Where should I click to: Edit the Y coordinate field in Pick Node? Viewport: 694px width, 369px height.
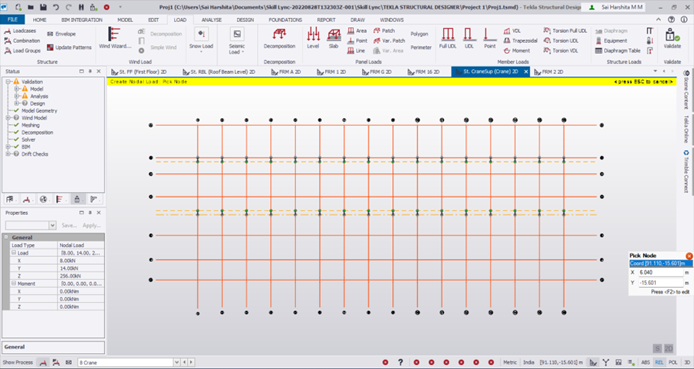click(661, 282)
